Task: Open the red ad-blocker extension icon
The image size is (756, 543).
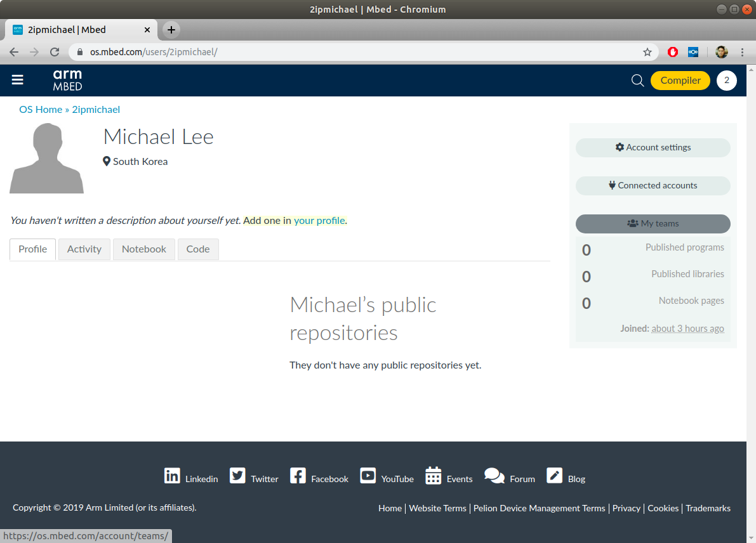Action: point(673,52)
